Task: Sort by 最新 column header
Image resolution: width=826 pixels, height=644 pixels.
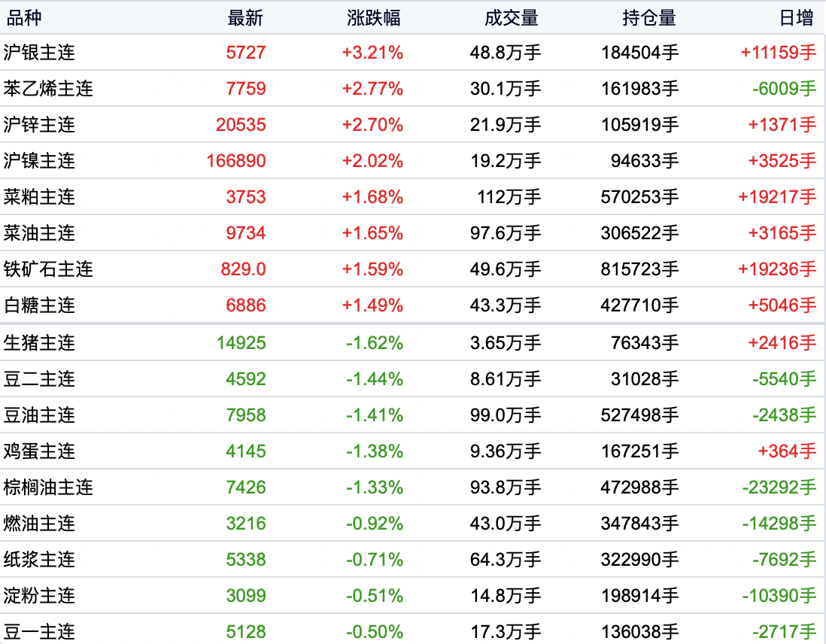Action: tap(245, 18)
